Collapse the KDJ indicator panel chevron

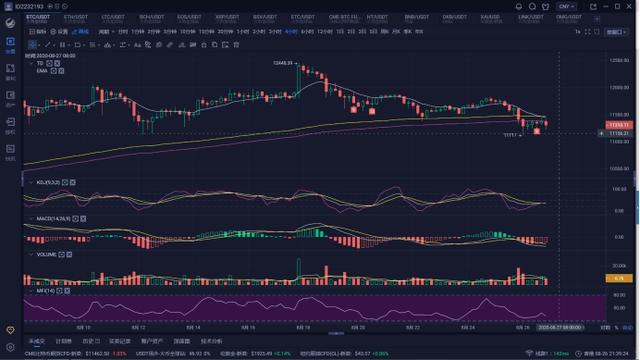tap(31, 182)
